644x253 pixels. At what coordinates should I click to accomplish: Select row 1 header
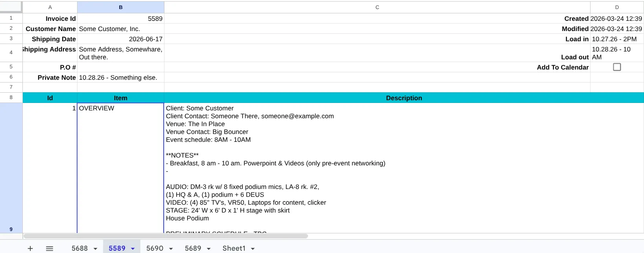coord(11,18)
